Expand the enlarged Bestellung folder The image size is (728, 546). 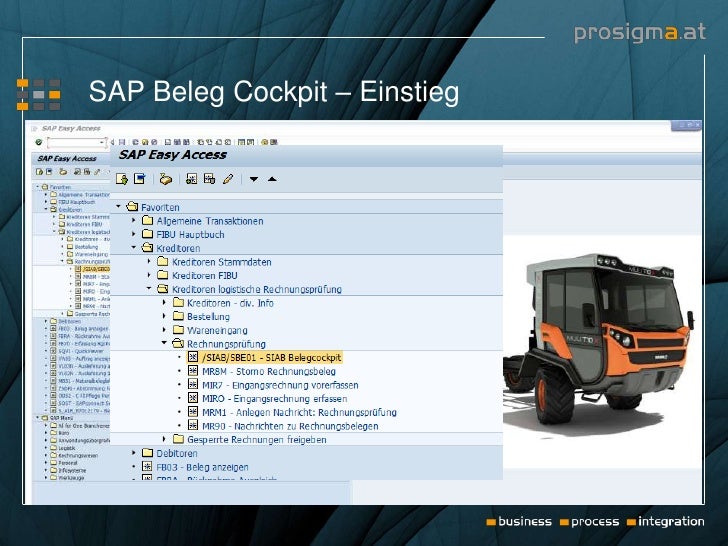click(x=164, y=316)
